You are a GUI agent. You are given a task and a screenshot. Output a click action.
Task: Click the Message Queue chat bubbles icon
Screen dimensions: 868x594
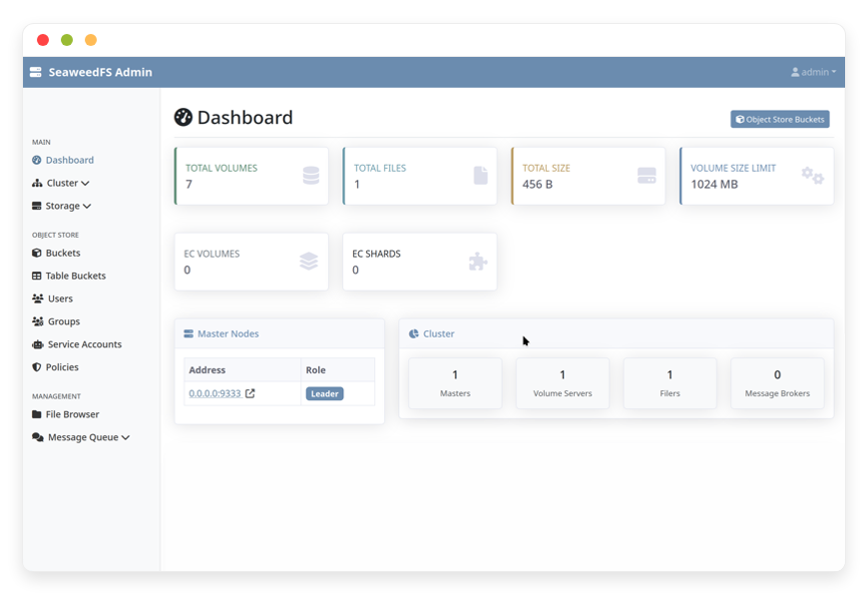38,437
